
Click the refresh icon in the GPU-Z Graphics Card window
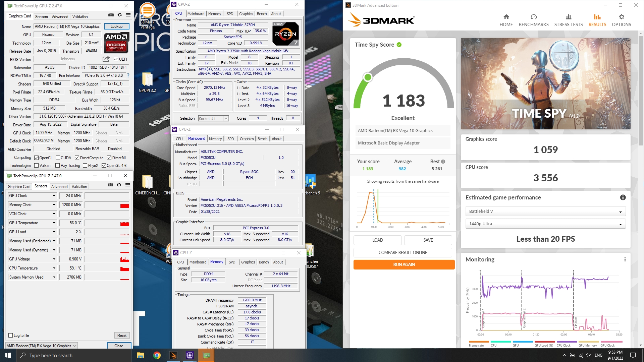120,15
